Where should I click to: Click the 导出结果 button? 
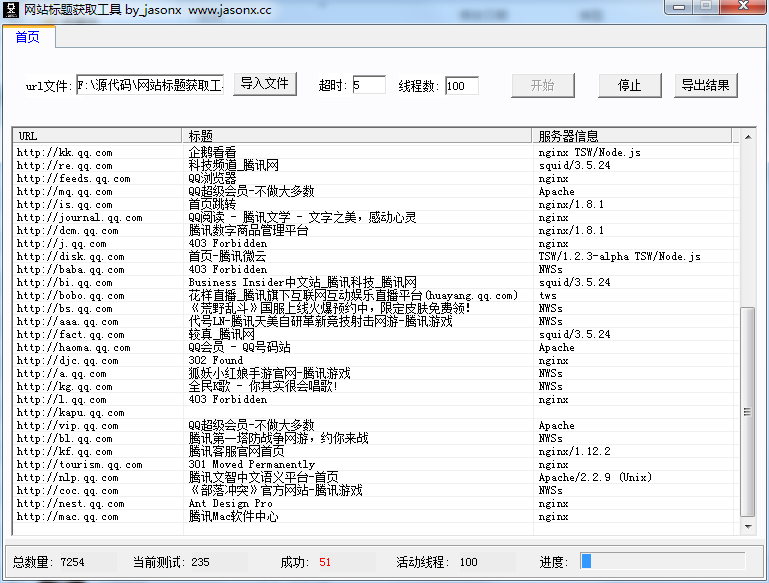pos(706,85)
